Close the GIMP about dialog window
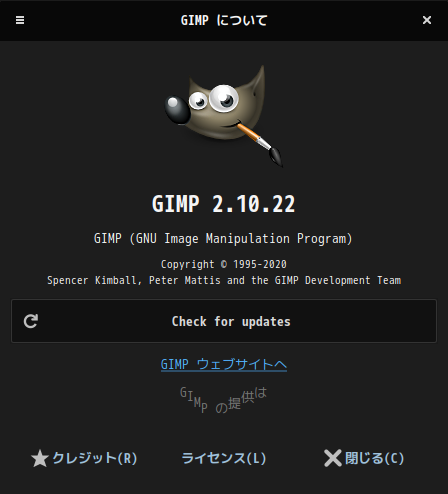448x494 pixels. tap(427, 20)
